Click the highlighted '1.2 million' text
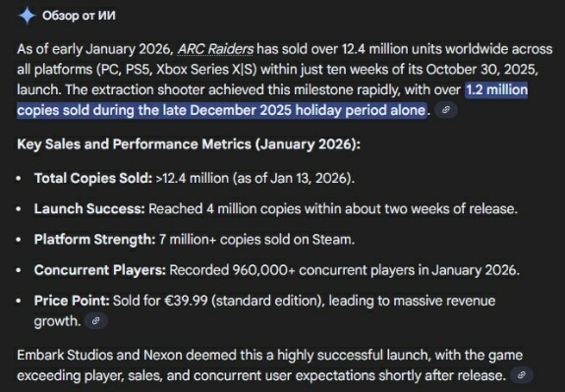 click(496, 89)
